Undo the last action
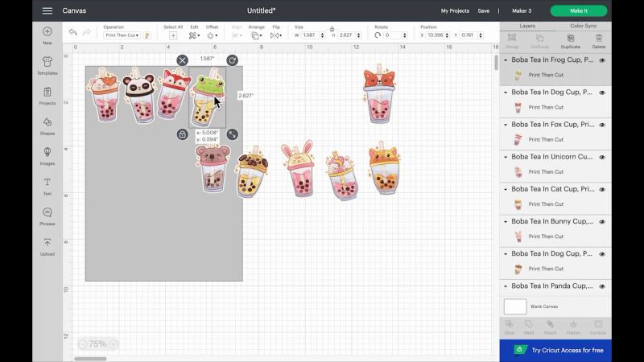 pyautogui.click(x=72, y=32)
